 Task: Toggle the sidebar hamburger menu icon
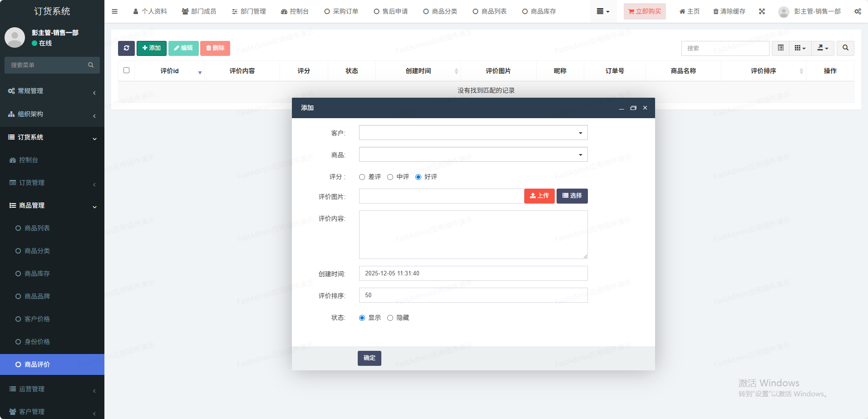(x=114, y=11)
